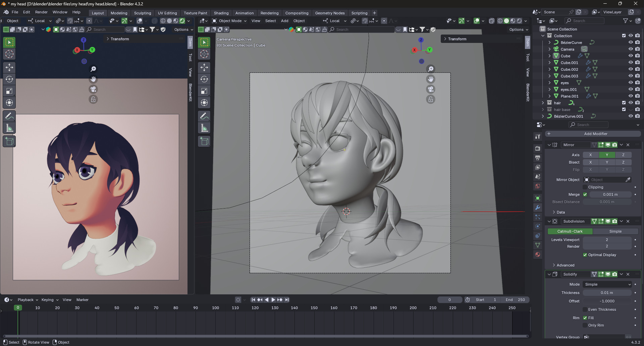Remove the Mirror modifier with X button
The width and height of the screenshot is (644, 346).
coord(628,145)
